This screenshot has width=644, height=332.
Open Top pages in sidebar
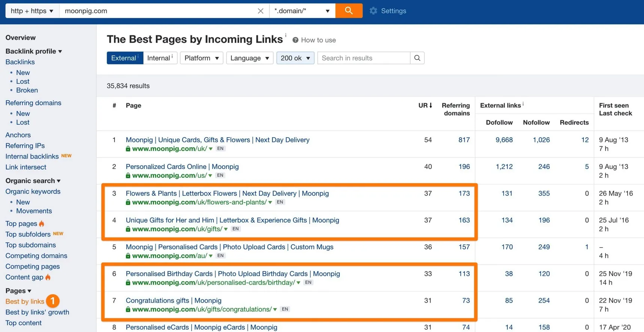coord(21,224)
